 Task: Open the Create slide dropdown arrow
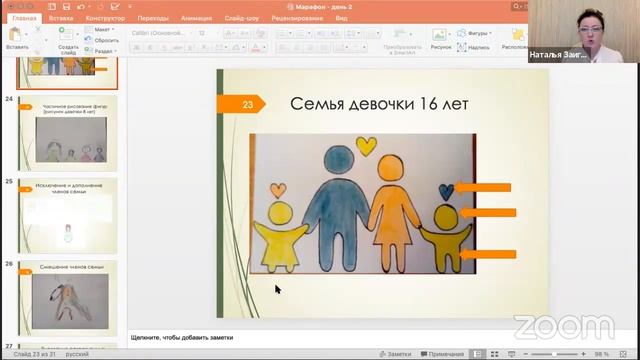[x=78, y=35]
